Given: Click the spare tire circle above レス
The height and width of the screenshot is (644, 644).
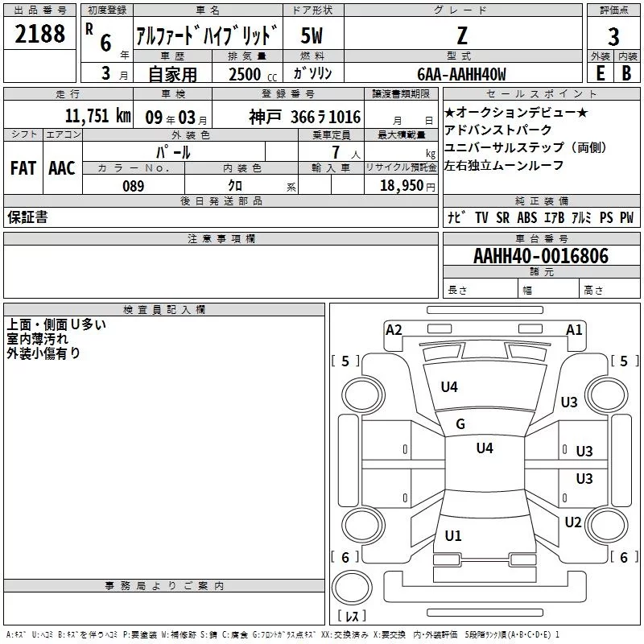Looking at the screenshot, I should coord(352,588).
